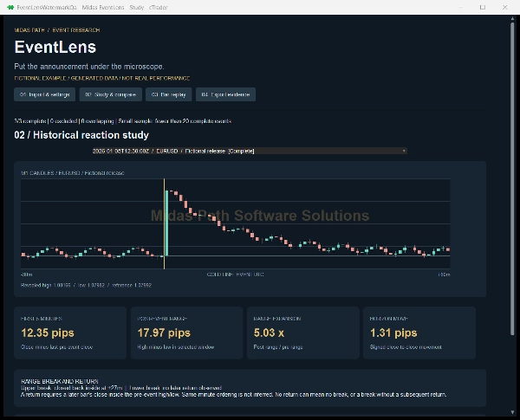Click 'Close minus last pre-event close' caption
Image resolution: width=520 pixels, height=420 pixels.
coord(56,347)
